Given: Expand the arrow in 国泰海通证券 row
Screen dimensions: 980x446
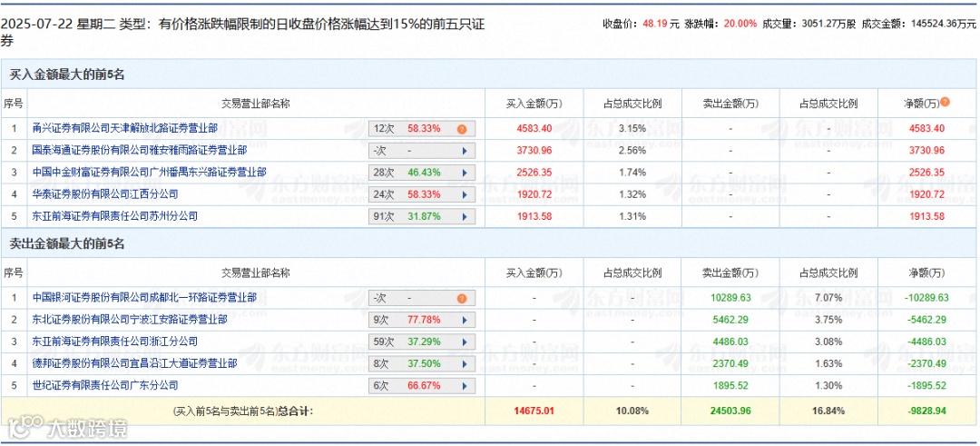Looking at the screenshot, I should [465, 151].
